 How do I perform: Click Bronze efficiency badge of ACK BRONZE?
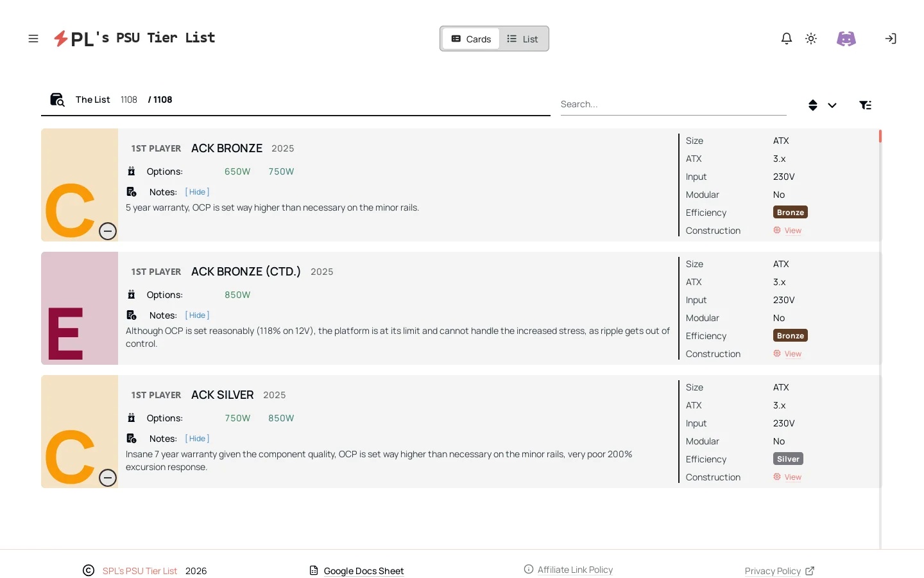click(791, 213)
